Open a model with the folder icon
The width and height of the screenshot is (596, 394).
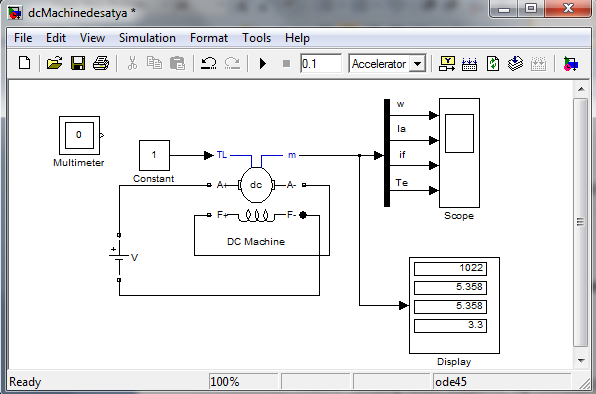(x=54, y=63)
